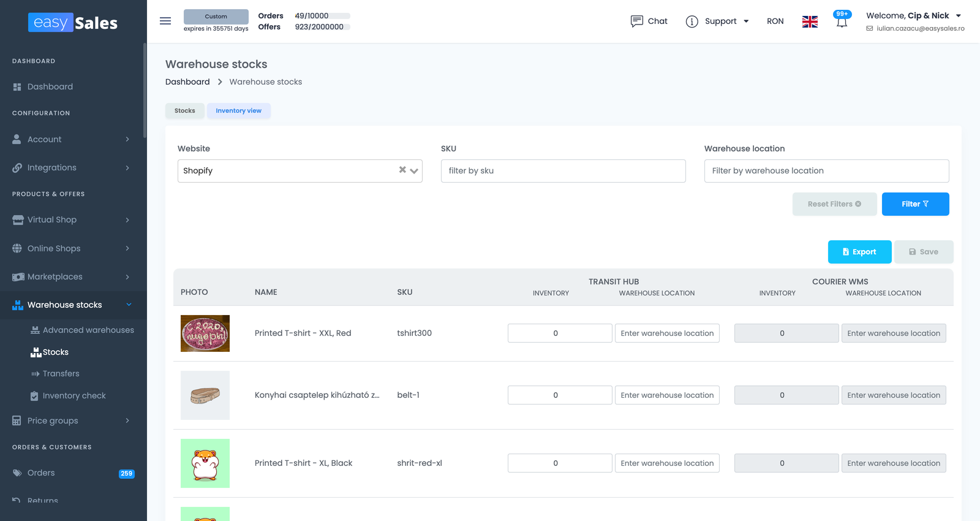Open the notifications bell icon
This screenshot has width=980, height=521.
click(842, 20)
